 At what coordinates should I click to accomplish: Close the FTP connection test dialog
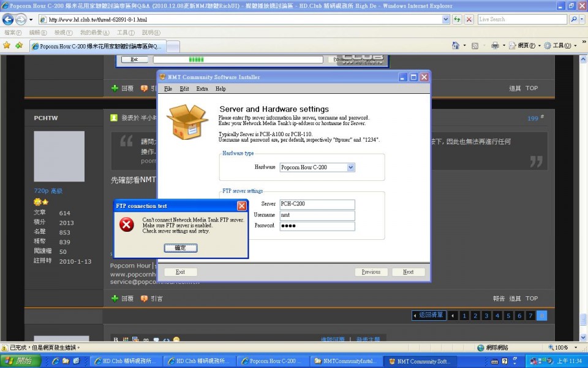pyautogui.click(x=241, y=206)
